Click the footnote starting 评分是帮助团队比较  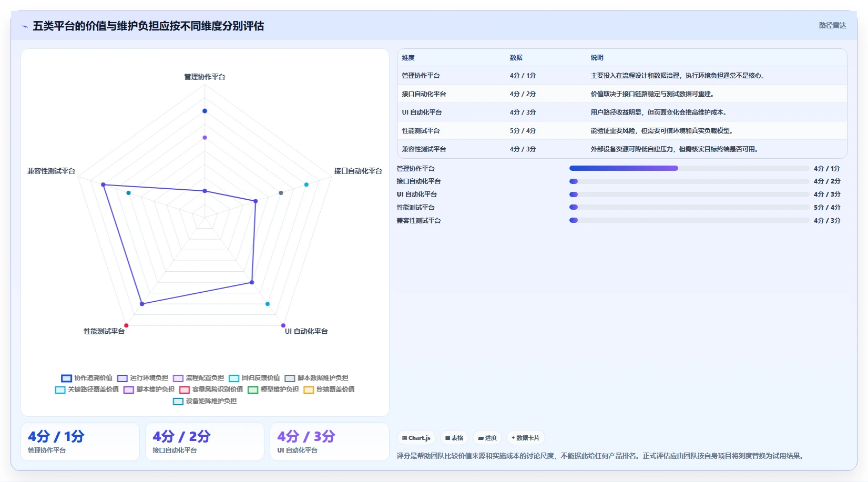601,456
